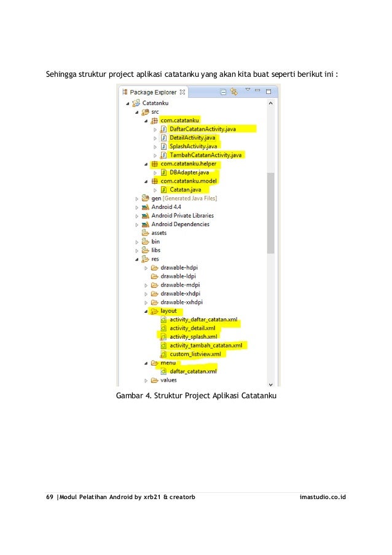392x555 pixels.
Task: Expand the Android 4.4 node
Action: pos(137,207)
